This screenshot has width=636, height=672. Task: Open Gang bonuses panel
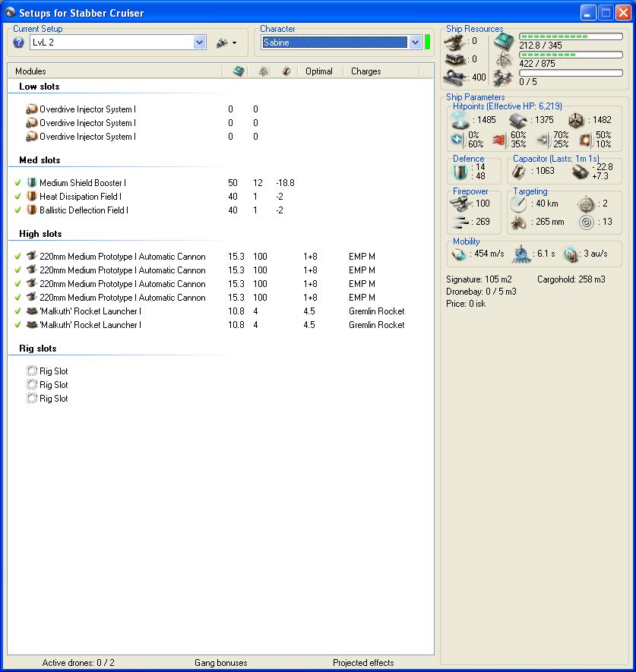pyautogui.click(x=221, y=663)
